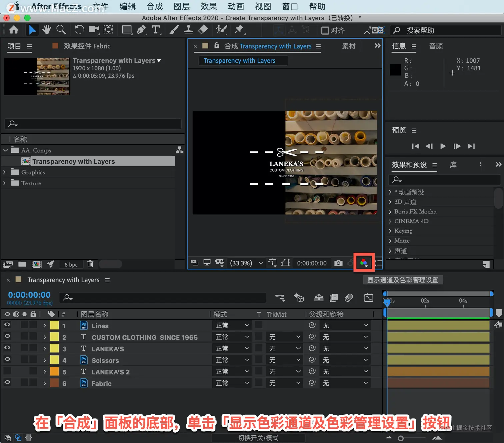The image size is (504, 443).
Task: Hide the Lines layer eye
Action: tap(7, 325)
